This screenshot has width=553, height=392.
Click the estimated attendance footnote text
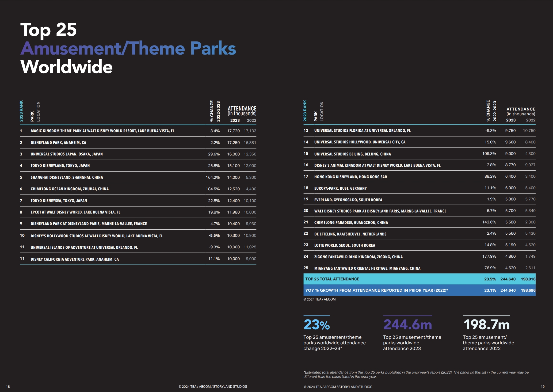click(416, 374)
